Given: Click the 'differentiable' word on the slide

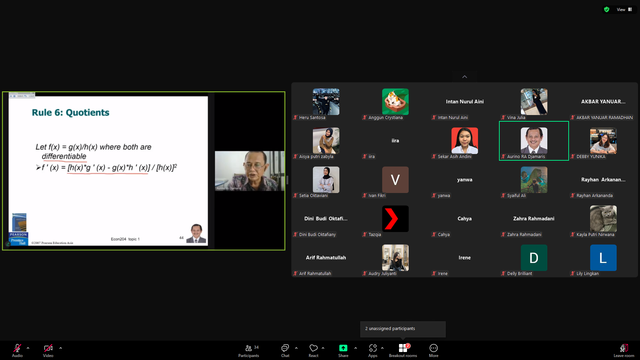Looking at the screenshot, I should tap(64, 156).
